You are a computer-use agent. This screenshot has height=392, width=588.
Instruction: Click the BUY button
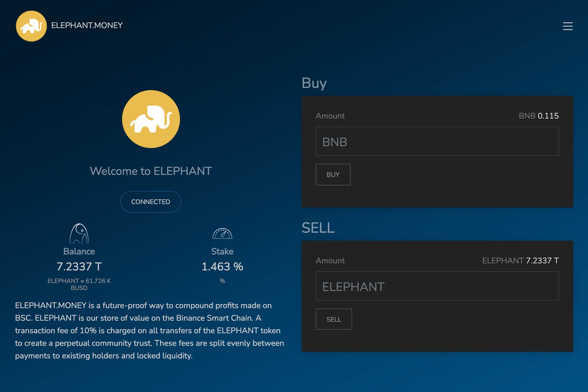333,174
